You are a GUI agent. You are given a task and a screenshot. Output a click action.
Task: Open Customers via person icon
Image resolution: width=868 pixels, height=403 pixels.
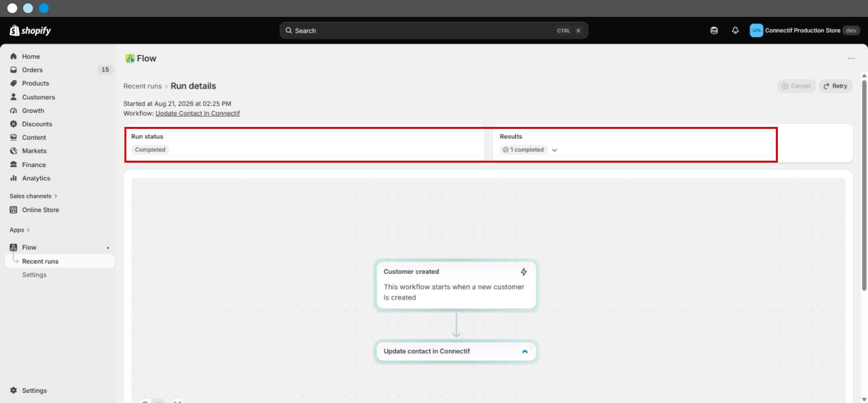tap(14, 97)
